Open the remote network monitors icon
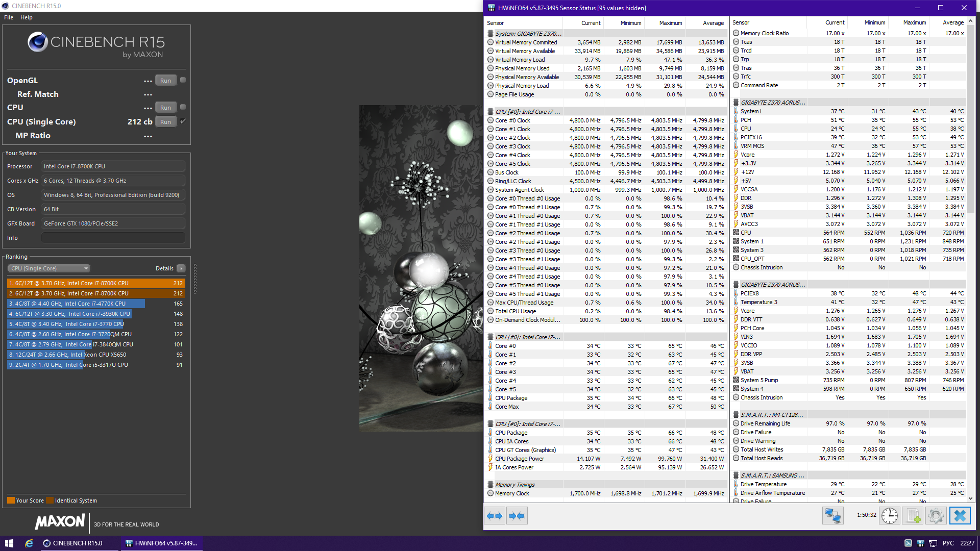Viewport: 980px width, 551px height. 832,516
